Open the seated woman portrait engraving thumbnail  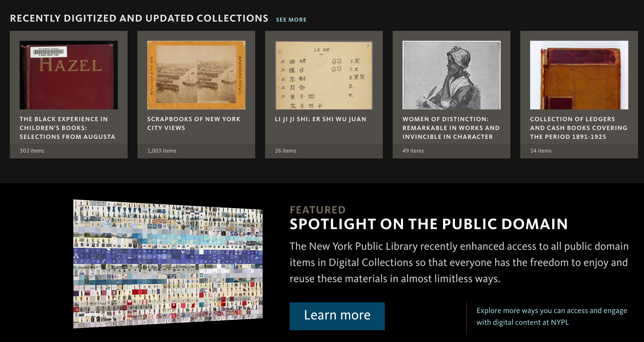tap(451, 75)
